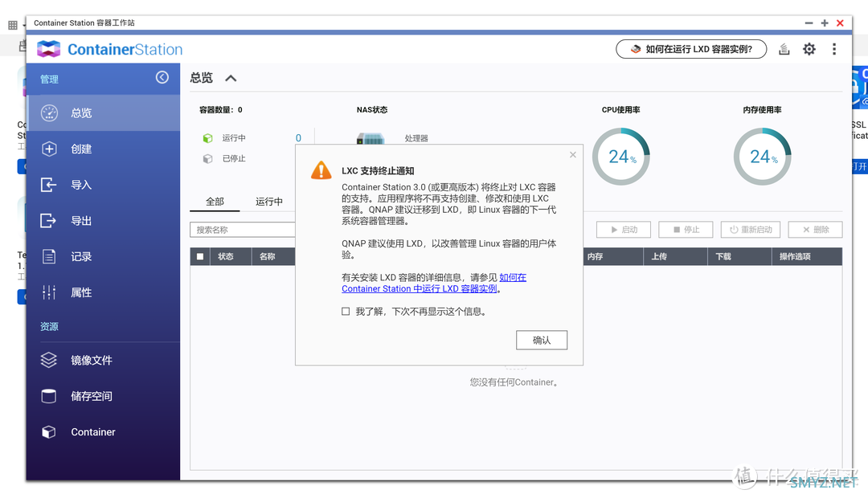The width and height of the screenshot is (868, 498).
Task: Collapse the management sidebar with arrow icon
Action: pos(162,77)
